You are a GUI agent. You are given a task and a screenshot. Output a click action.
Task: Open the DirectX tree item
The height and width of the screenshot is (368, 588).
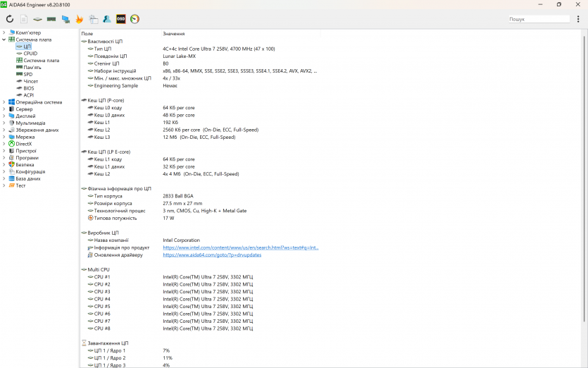[23, 144]
